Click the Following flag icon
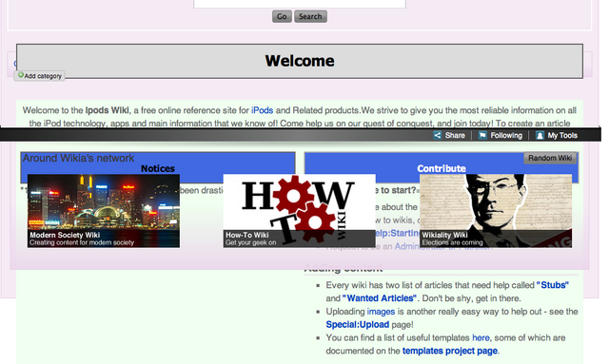 coord(482,135)
